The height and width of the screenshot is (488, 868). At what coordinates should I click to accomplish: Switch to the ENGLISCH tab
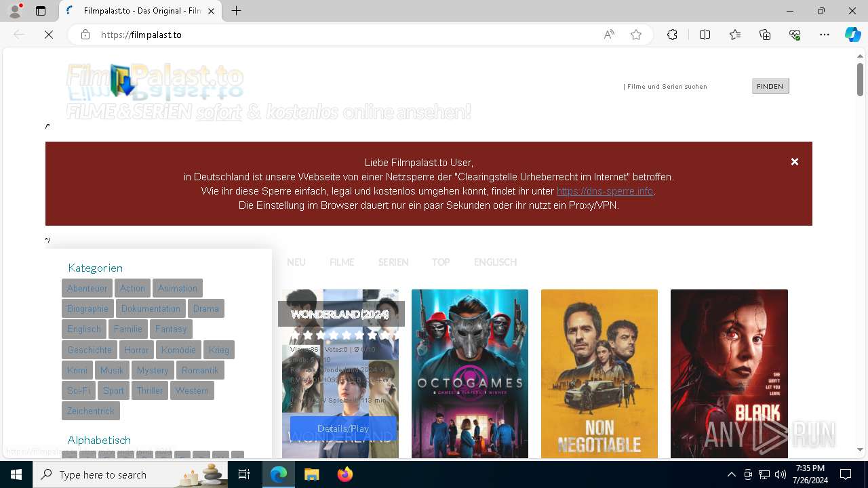pyautogui.click(x=495, y=262)
